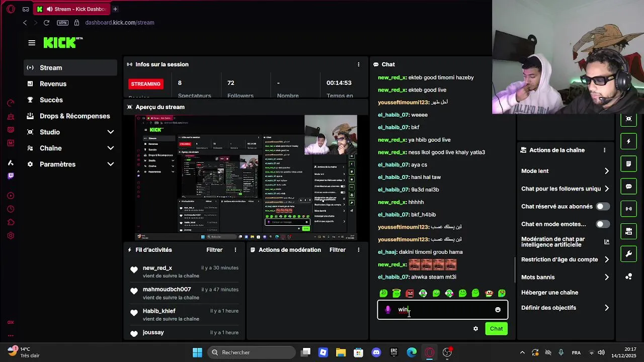
Task: Insert the monkey face emote
Action: click(x=489, y=293)
